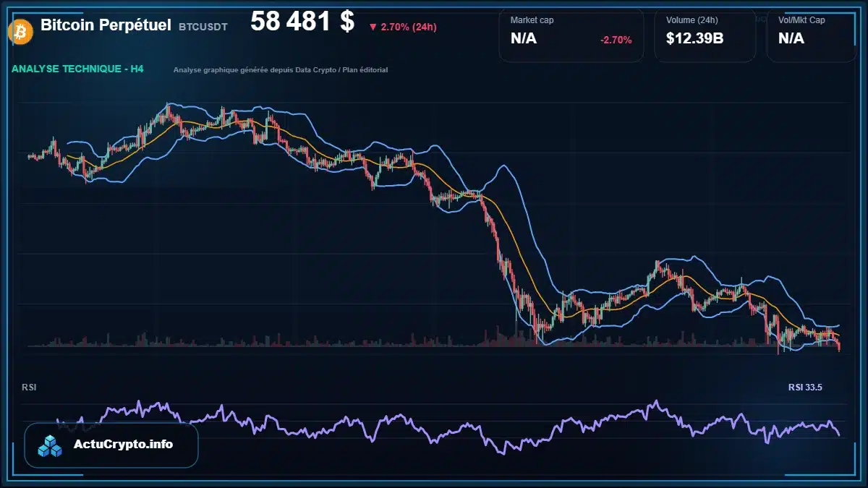This screenshot has height=488, width=868.
Task: Click the Vol/Mkt Cap N/A value
Action: (791, 38)
